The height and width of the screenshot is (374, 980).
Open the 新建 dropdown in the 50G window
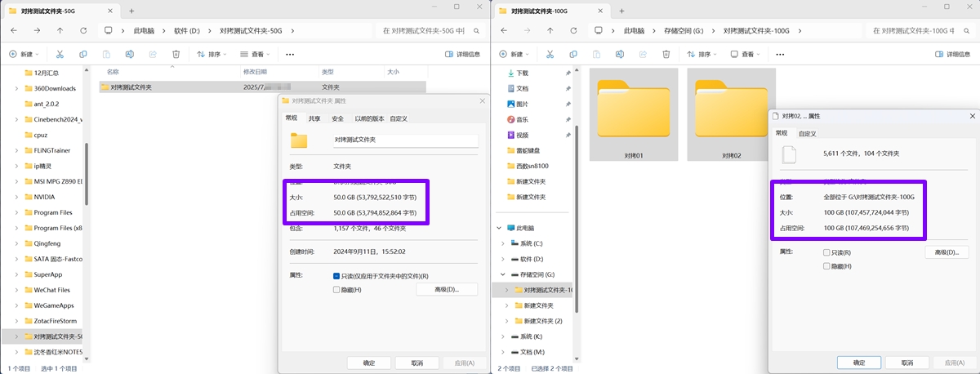[x=24, y=55]
